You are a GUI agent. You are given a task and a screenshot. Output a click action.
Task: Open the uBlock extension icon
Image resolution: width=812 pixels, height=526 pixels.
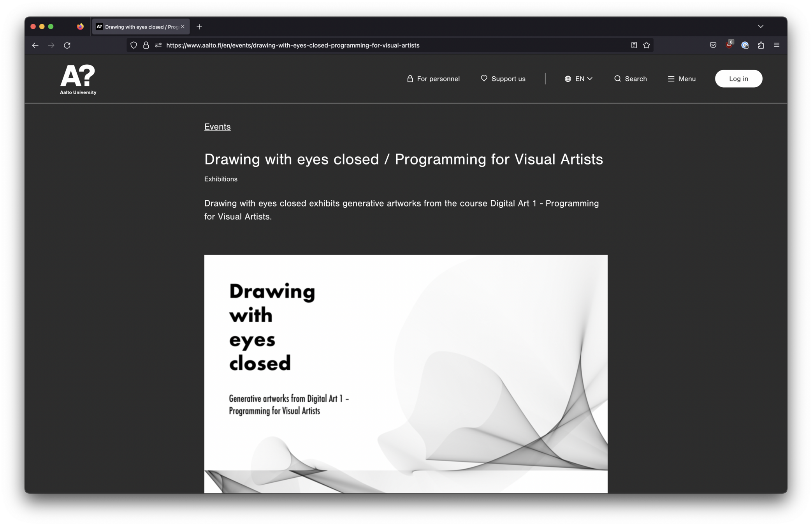click(729, 45)
